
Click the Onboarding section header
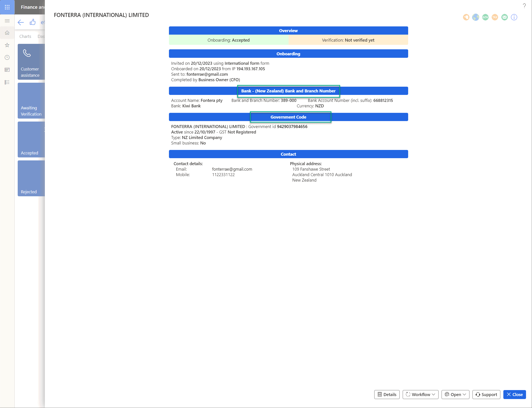(x=289, y=54)
